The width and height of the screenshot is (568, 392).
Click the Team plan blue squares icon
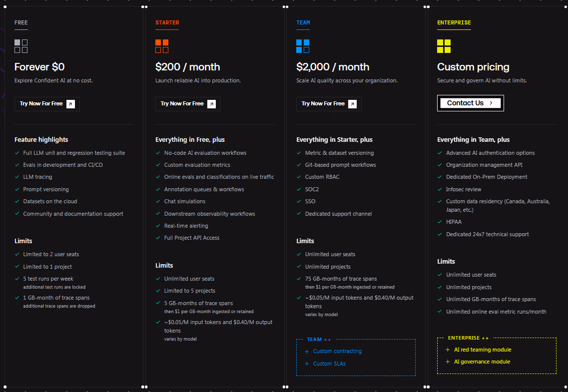tap(303, 46)
